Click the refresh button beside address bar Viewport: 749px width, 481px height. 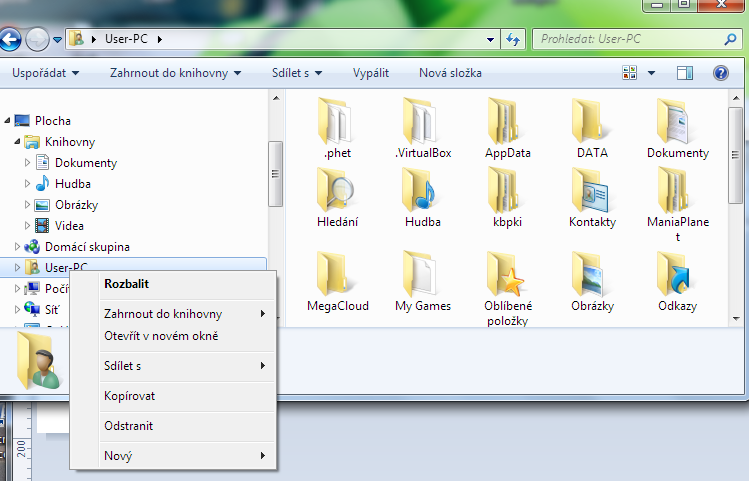coord(513,39)
